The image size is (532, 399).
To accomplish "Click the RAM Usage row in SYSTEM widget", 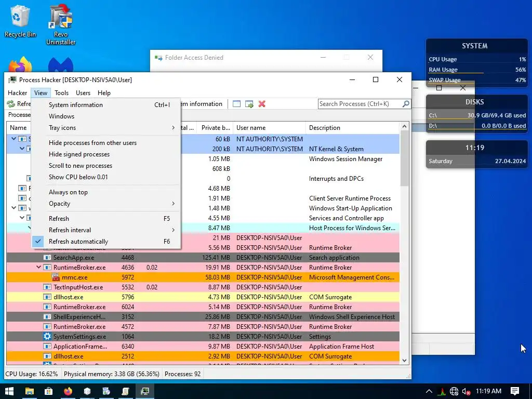I will [477, 70].
